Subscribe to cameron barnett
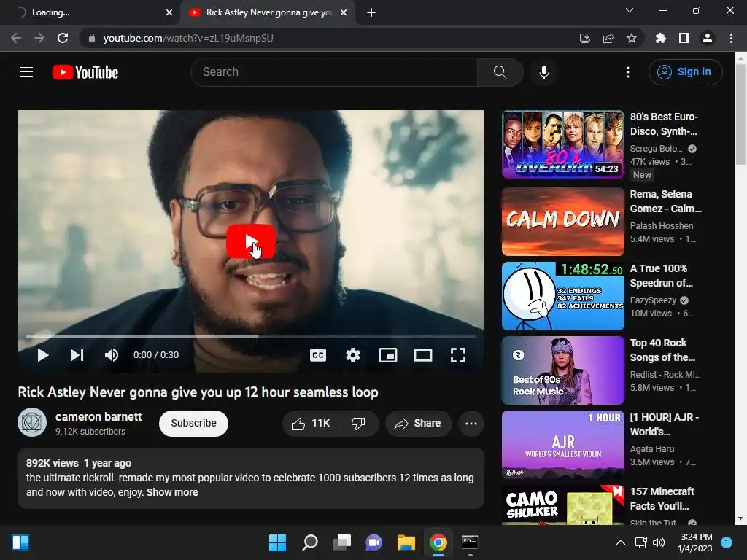 (193, 423)
